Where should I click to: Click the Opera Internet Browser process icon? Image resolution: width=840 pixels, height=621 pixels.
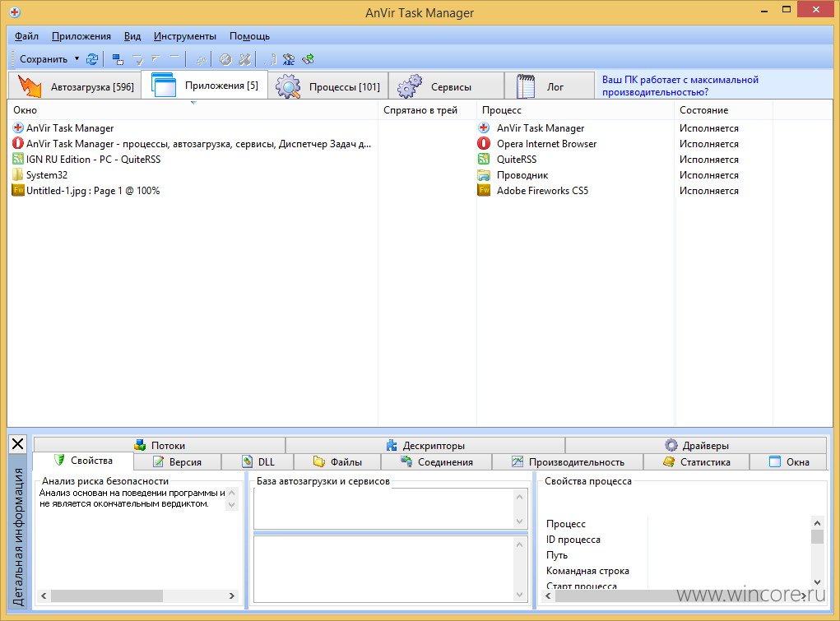[484, 144]
